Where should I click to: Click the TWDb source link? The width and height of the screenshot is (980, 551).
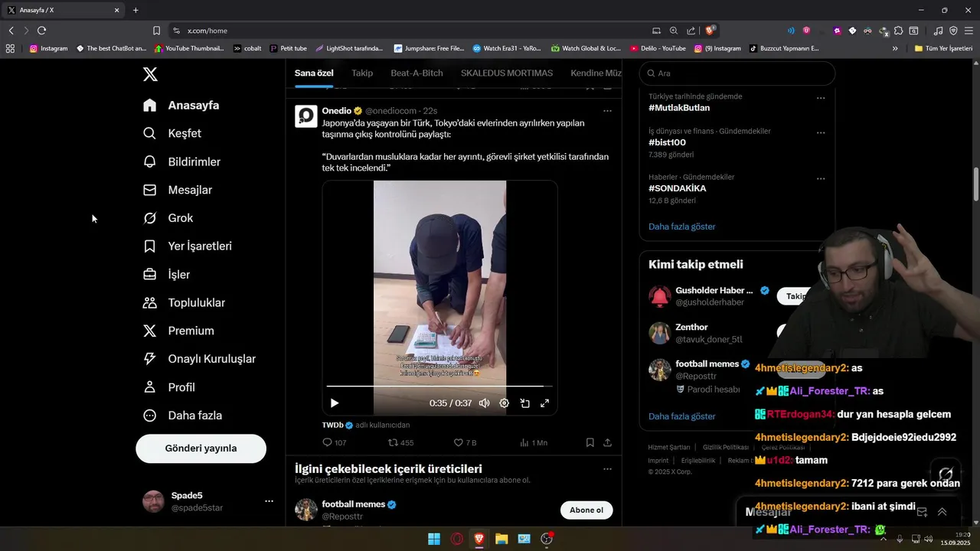pos(332,425)
